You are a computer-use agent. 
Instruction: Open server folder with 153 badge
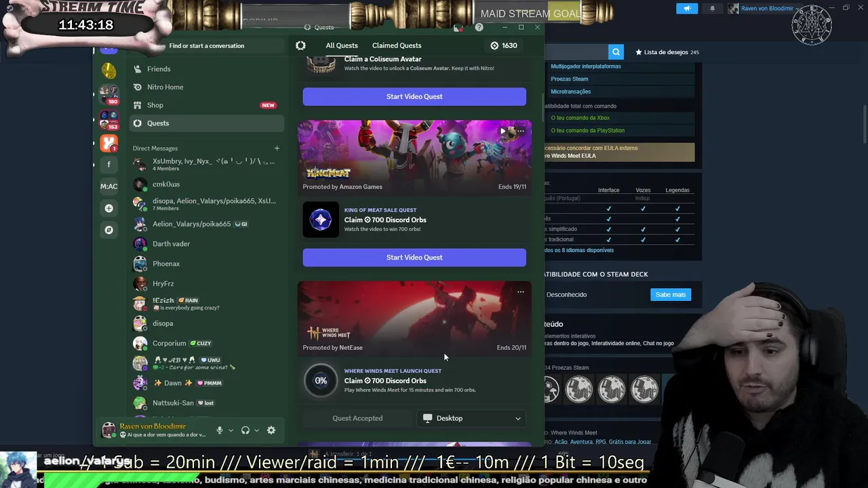(108, 120)
